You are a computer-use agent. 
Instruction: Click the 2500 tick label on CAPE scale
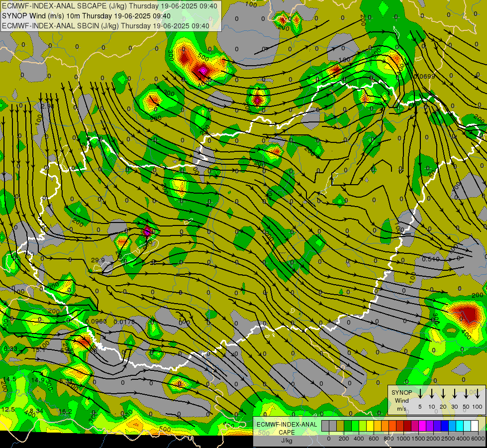point(448,439)
